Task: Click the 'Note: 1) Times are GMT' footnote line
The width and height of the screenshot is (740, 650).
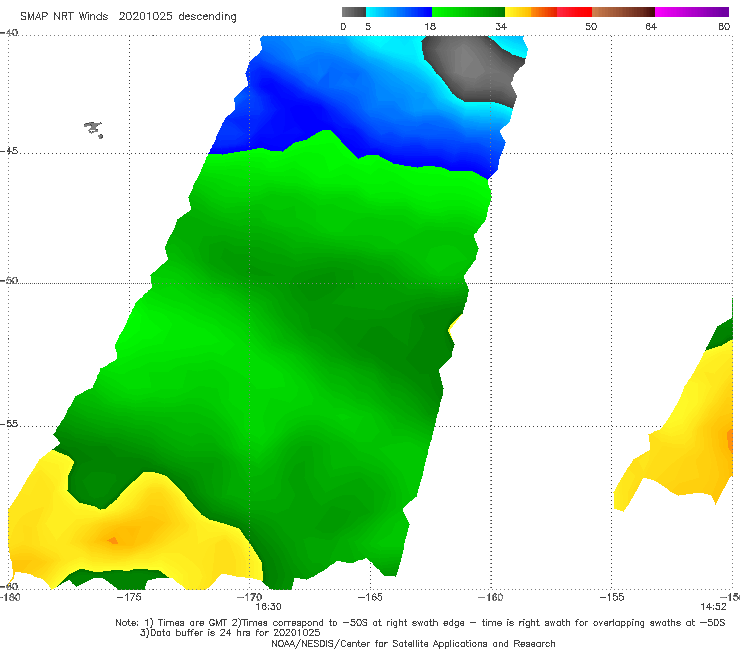Action: [x=420, y=623]
